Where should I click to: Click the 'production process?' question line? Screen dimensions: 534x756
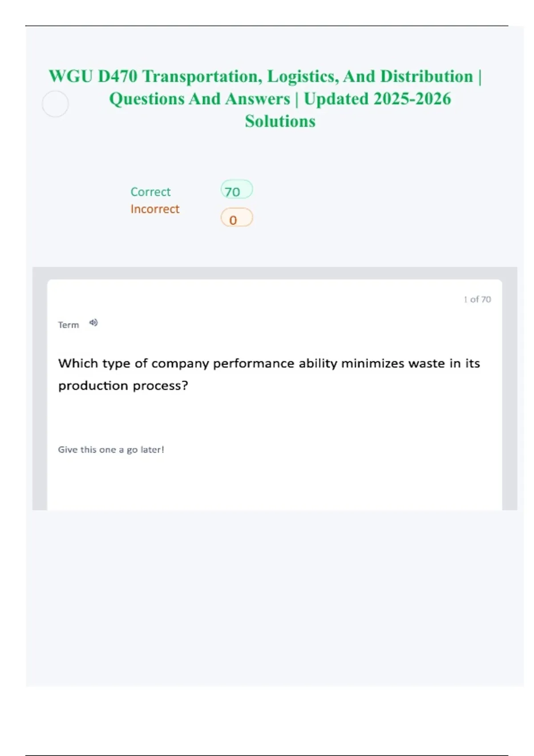coord(123,386)
